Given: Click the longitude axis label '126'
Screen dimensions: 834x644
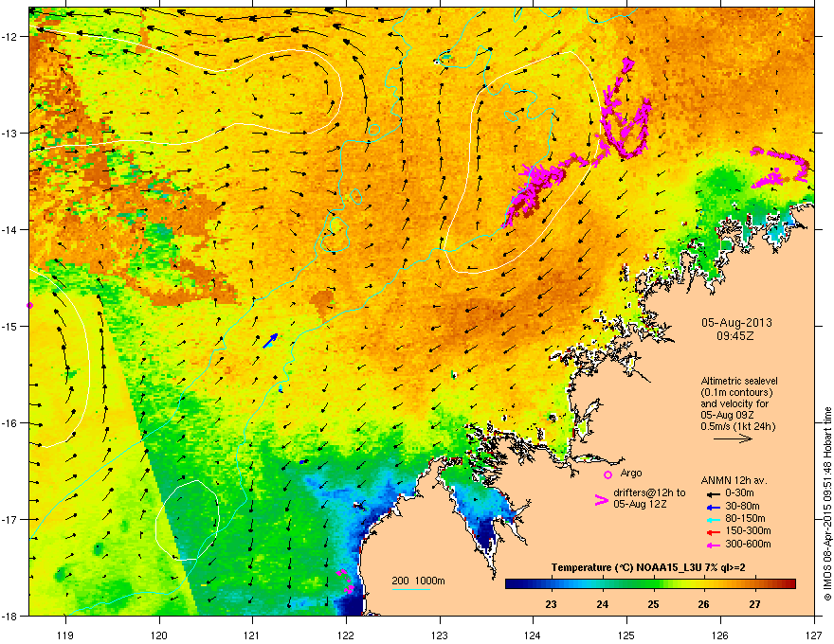Looking at the screenshot, I should (720, 635).
